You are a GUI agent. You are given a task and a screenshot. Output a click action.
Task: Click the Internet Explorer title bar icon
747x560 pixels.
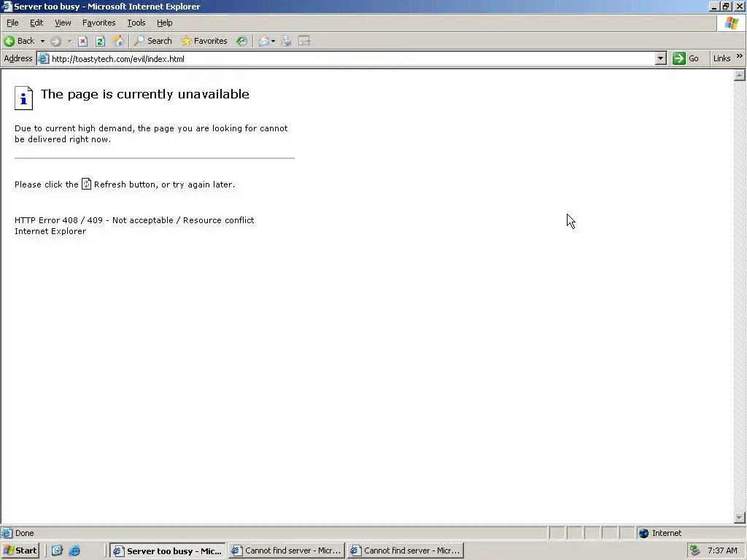coord(7,6)
